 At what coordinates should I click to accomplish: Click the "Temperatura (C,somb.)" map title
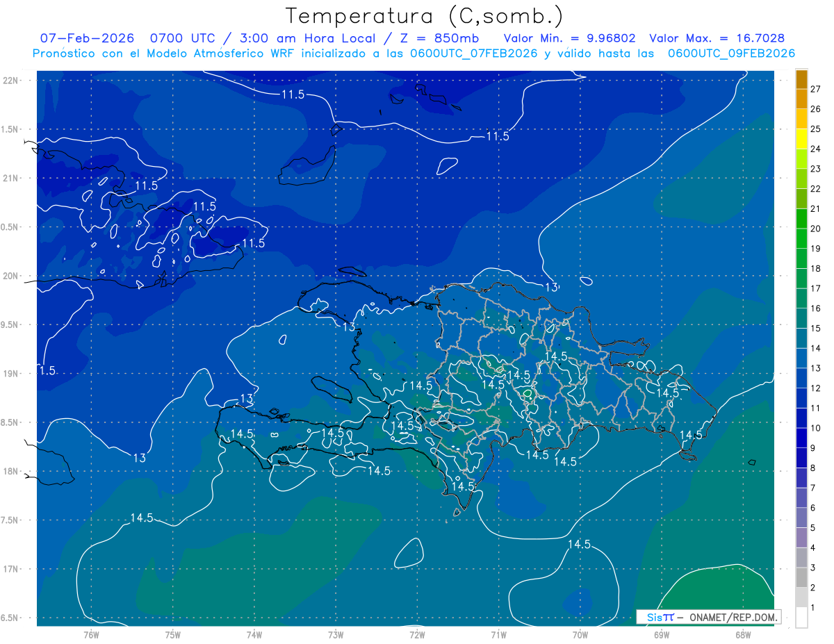click(424, 16)
